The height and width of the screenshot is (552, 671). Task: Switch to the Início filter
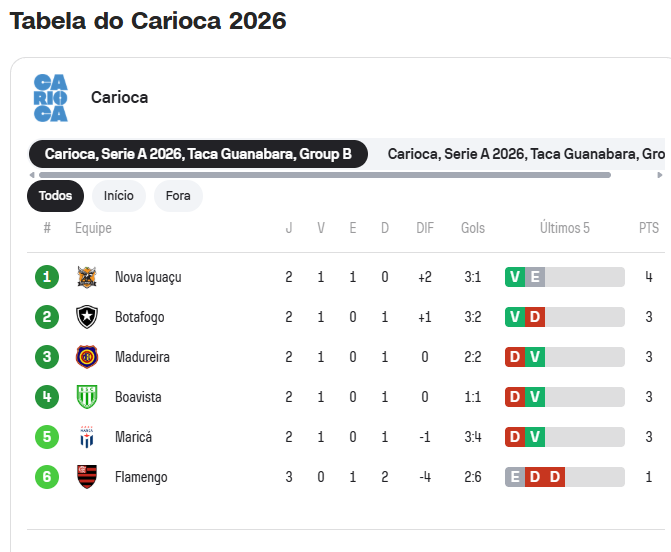[119, 196]
